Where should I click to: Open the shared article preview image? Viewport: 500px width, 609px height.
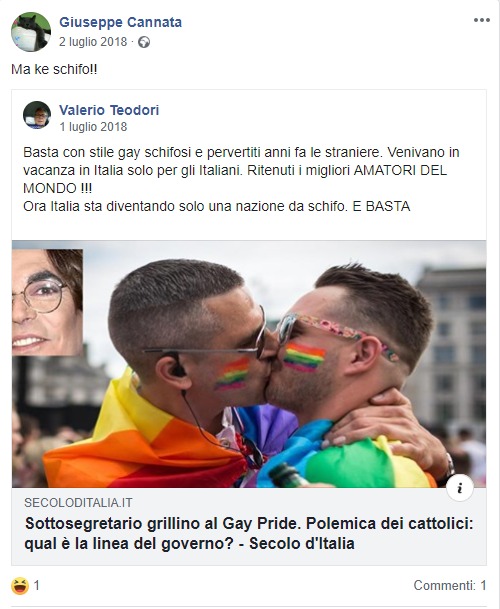click(x=249, y=364)
